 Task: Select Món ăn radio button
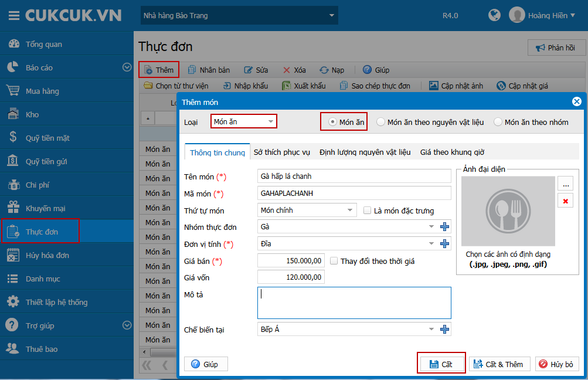click(x=332, y=122)
